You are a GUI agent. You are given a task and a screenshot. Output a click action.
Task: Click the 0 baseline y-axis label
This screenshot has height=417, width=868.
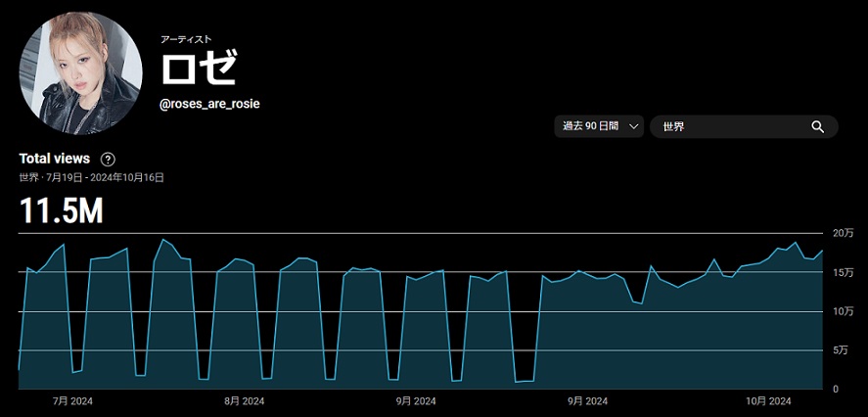pyautogui.click(x=836, y=390)
